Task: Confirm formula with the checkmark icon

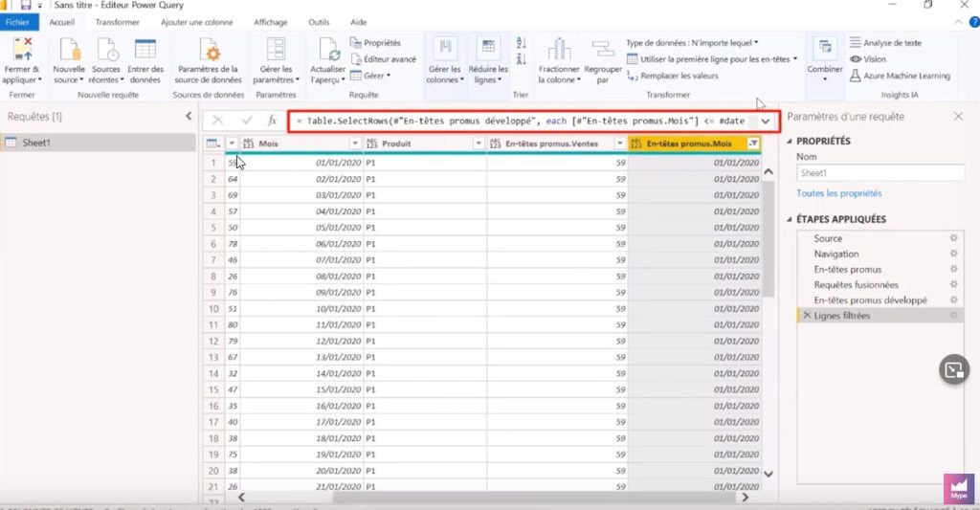Action: coord(248,120)
